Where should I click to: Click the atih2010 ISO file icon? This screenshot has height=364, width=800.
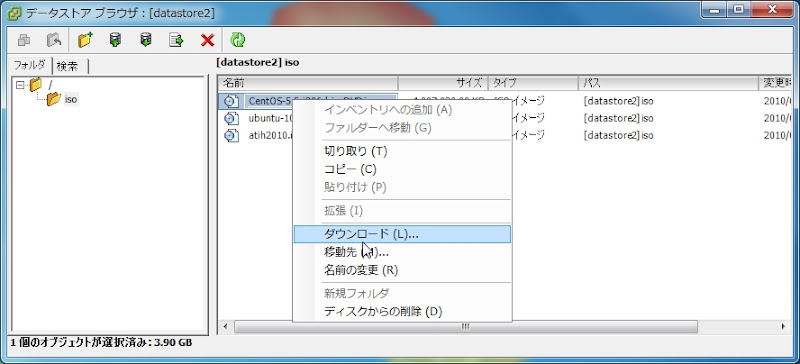232,135
